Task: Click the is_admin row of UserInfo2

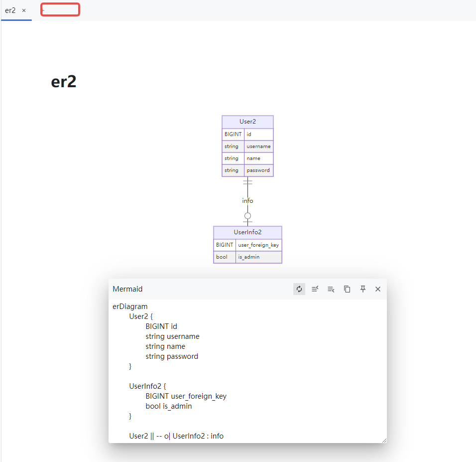Action: click(x=247, y=257)
